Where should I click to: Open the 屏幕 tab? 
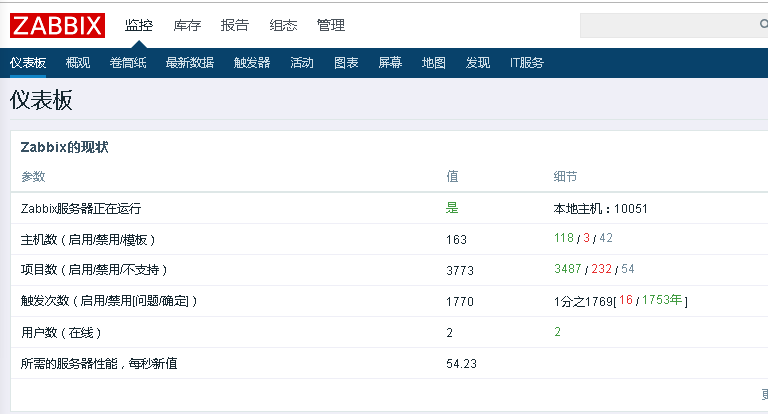(390, 63)
